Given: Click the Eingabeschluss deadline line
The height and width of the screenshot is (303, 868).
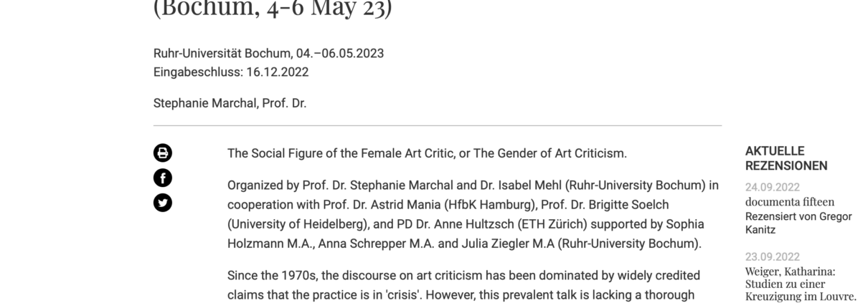Looking at the screenshot, I should click(231, 72).
